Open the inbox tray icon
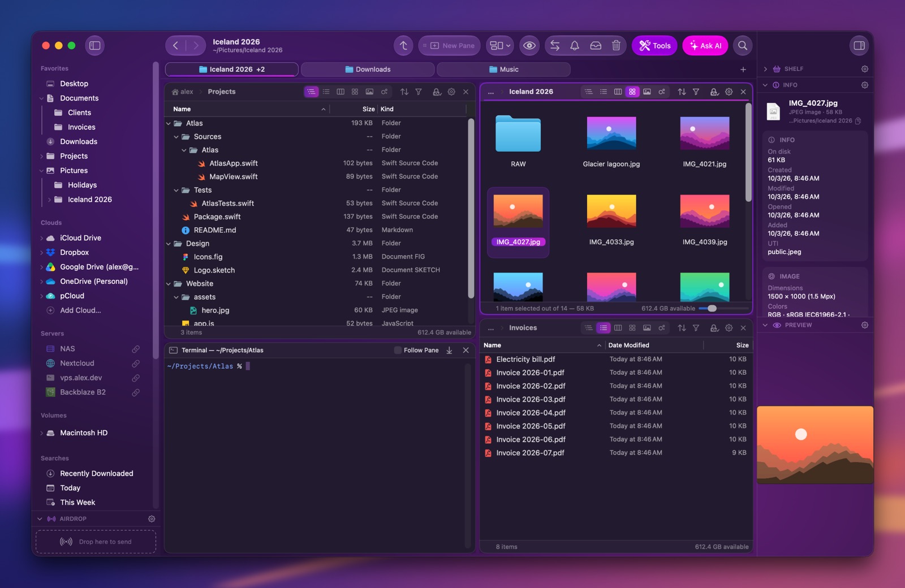Screen dimensions: 905x588 point(596,46)
